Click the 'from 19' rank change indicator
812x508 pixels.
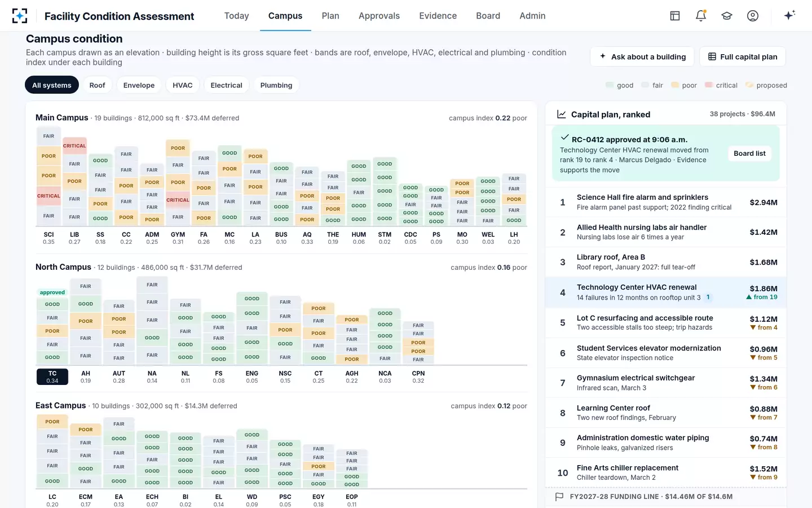[762, 297]
